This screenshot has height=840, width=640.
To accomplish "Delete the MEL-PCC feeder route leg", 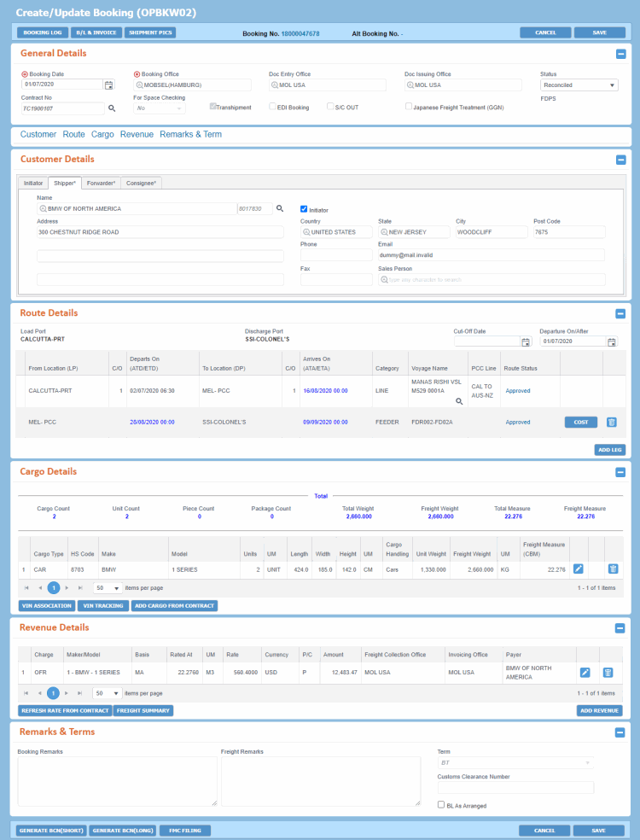I will pyautogui.click(x=611, y=422).
